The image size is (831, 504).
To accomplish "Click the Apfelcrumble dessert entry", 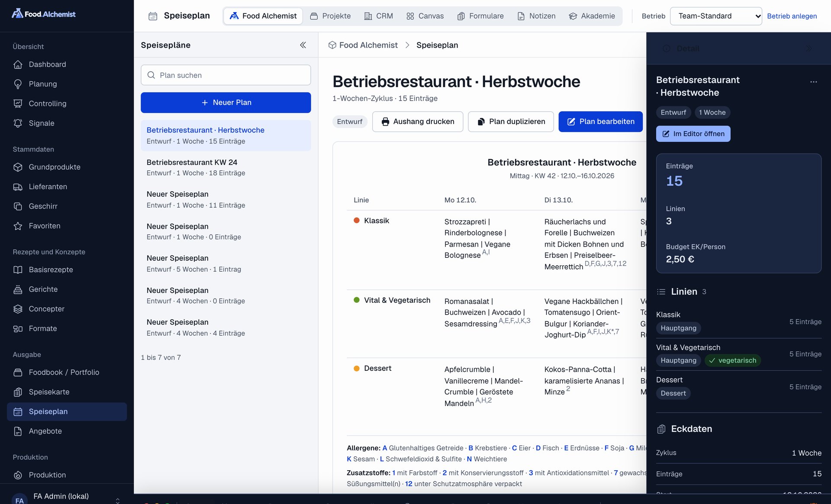I will point(485,386).
